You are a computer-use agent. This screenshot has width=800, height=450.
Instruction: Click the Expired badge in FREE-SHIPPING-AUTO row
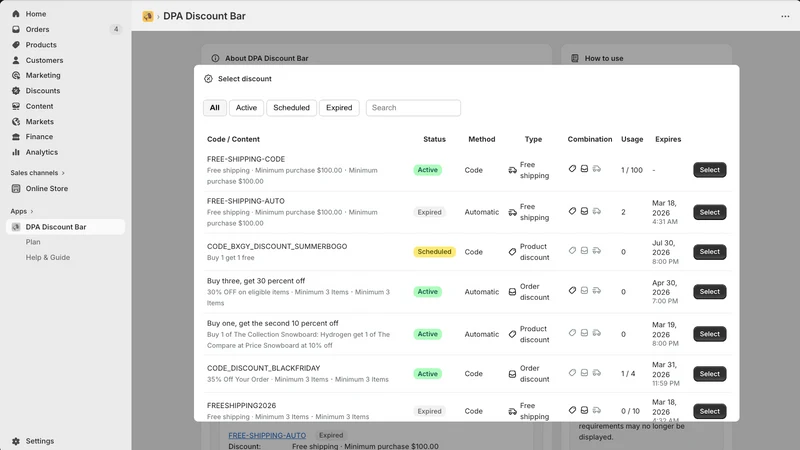429,212
